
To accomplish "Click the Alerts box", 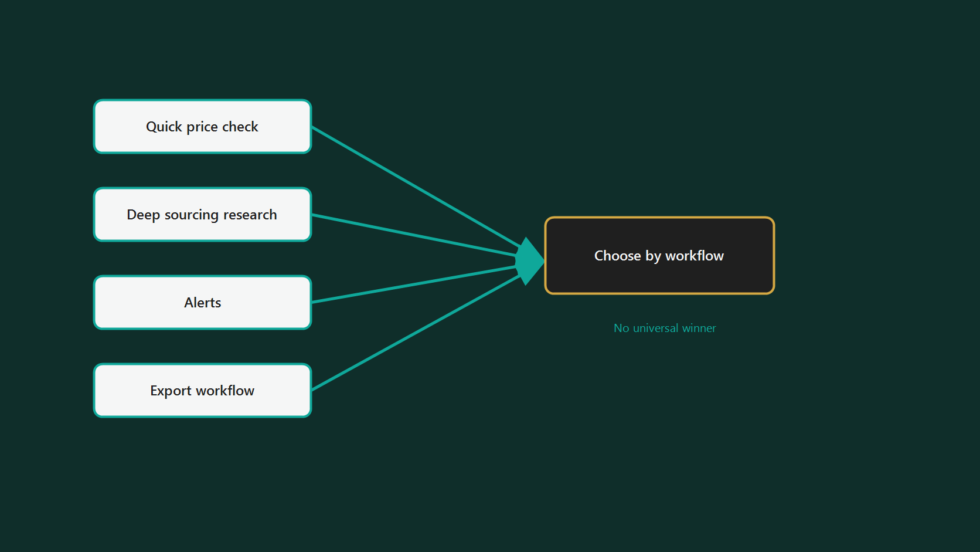I will (x=202, y=303).
